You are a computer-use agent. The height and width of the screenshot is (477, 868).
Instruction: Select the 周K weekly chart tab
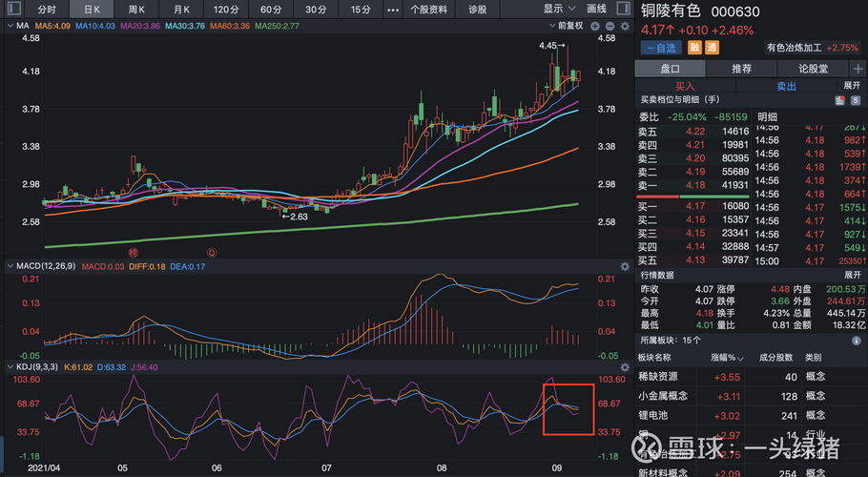coord(136,10)
